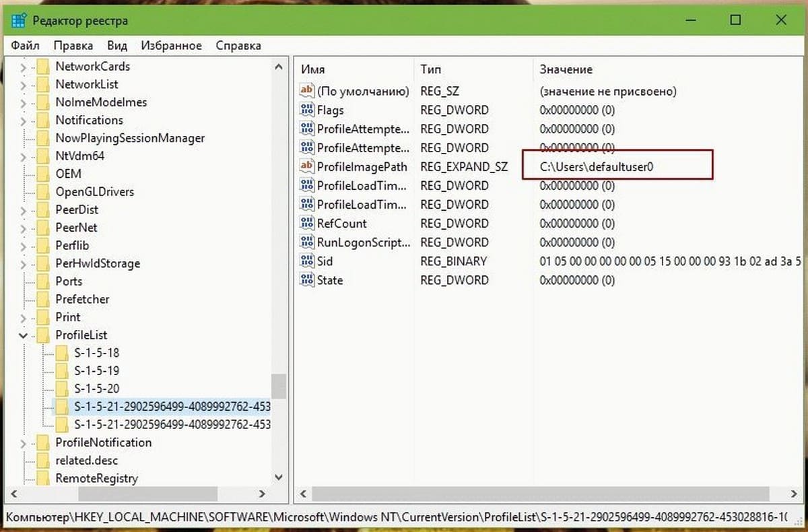Expand the NetworkList tree node
This screenshot has height=532, width=808.
click(24, 85)
